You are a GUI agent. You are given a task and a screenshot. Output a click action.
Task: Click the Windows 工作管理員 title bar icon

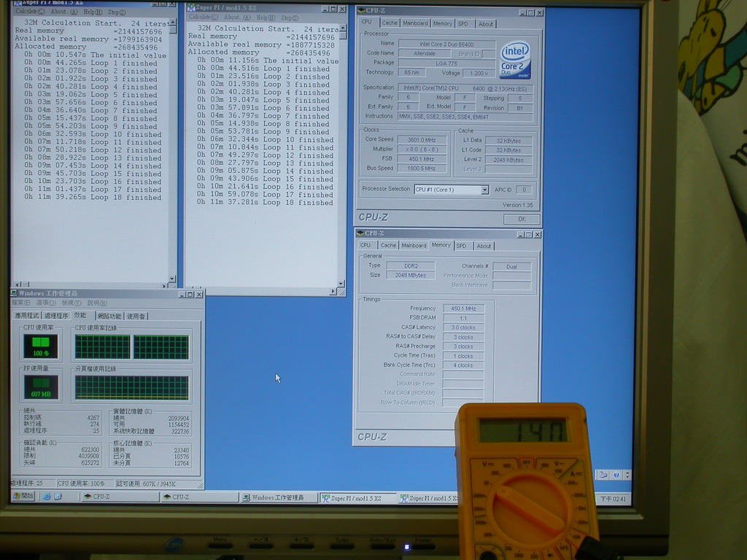14,293
